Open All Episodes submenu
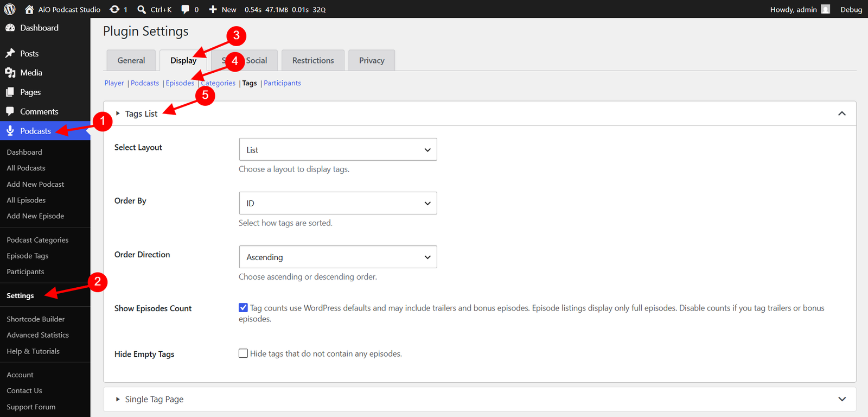Screen dimensions: 868x417 (26, 200)
